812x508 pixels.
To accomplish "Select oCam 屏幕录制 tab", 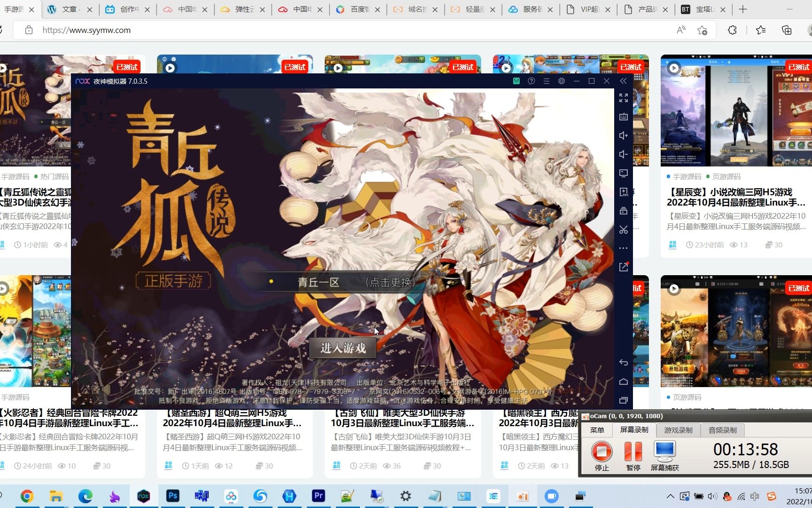I will click(634, 430).
